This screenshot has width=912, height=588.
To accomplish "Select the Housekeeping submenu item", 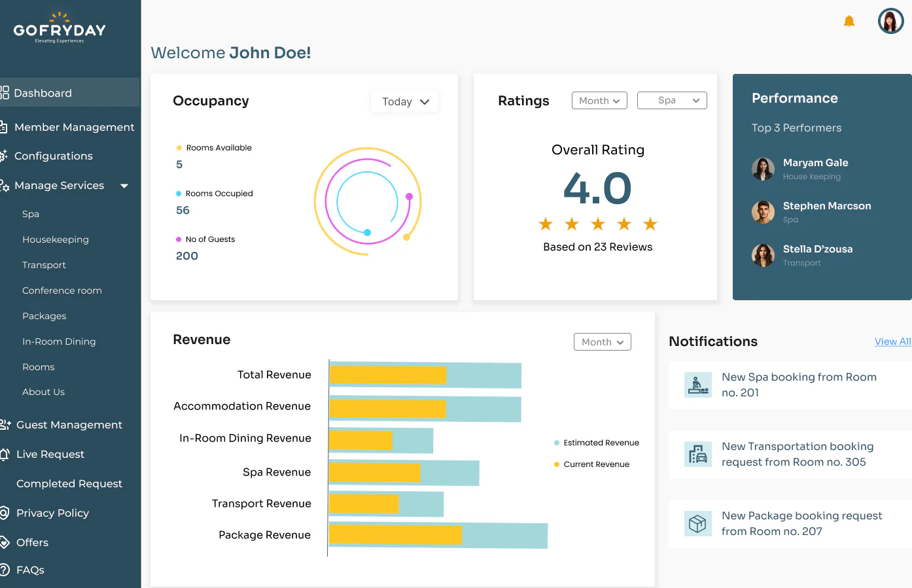I will (56, 239).
